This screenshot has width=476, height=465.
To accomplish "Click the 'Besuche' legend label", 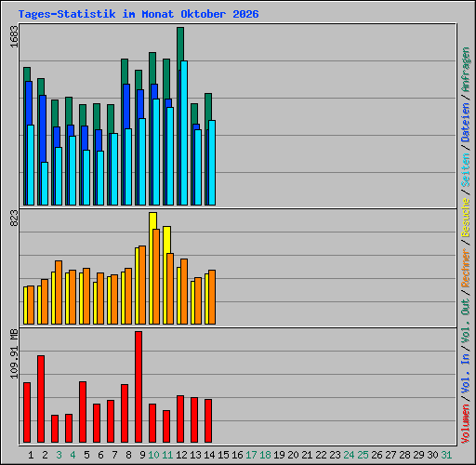I will pos(466,218).
